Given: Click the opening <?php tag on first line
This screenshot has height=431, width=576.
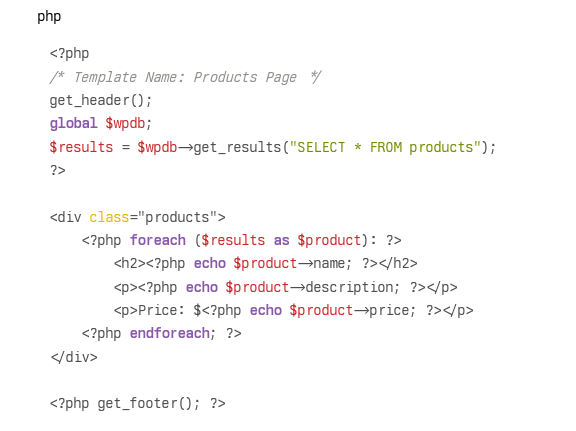Looking at the screenshot, I should [69, 54].
